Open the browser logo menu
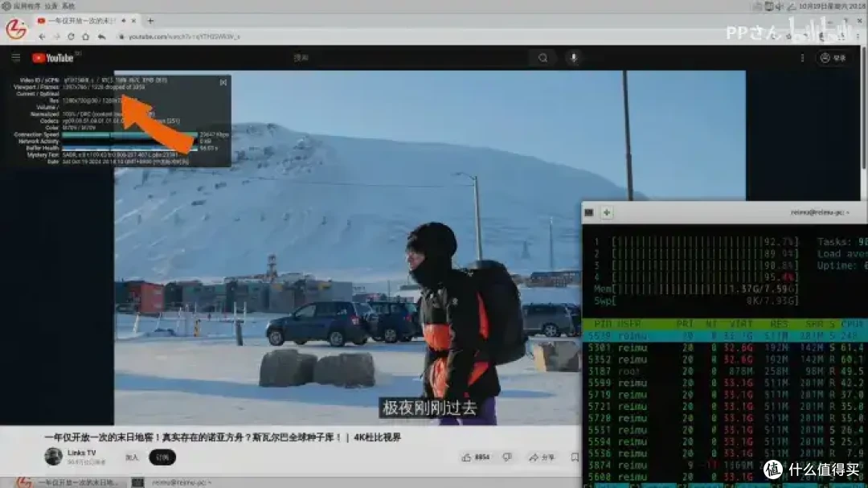The height and width of the screenshot is (488, 868). (x=15, y=28)
